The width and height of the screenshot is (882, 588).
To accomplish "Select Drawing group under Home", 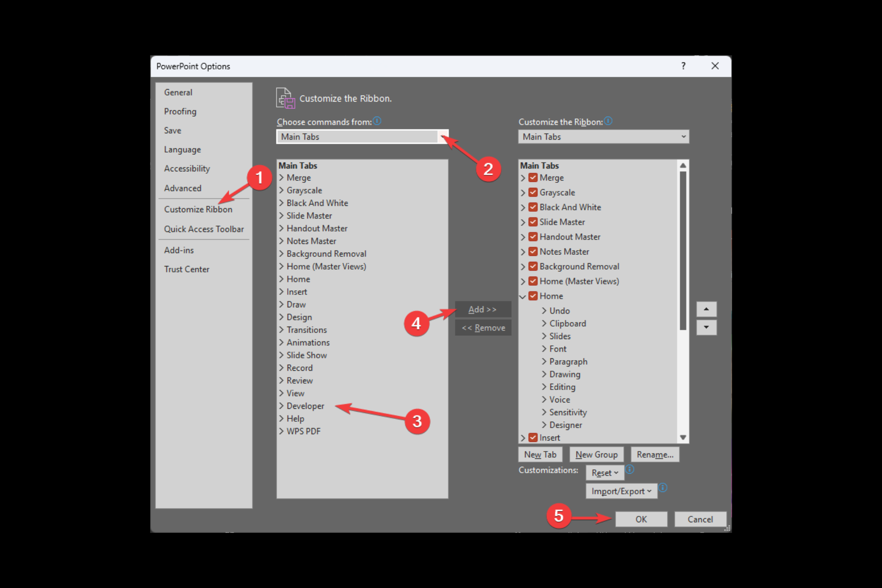I will click(x=565, y=374).
